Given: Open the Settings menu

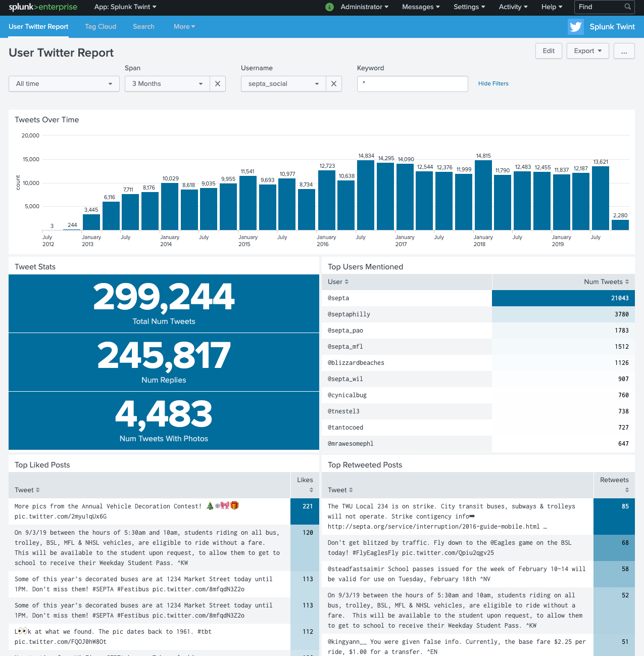Looking at the screenshot, I should pyautogui.click(x=469, y=7).
